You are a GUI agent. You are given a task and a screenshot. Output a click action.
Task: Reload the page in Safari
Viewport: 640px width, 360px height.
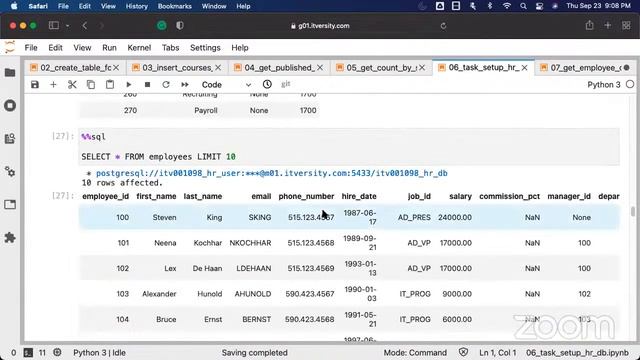(x=443, y=26)
